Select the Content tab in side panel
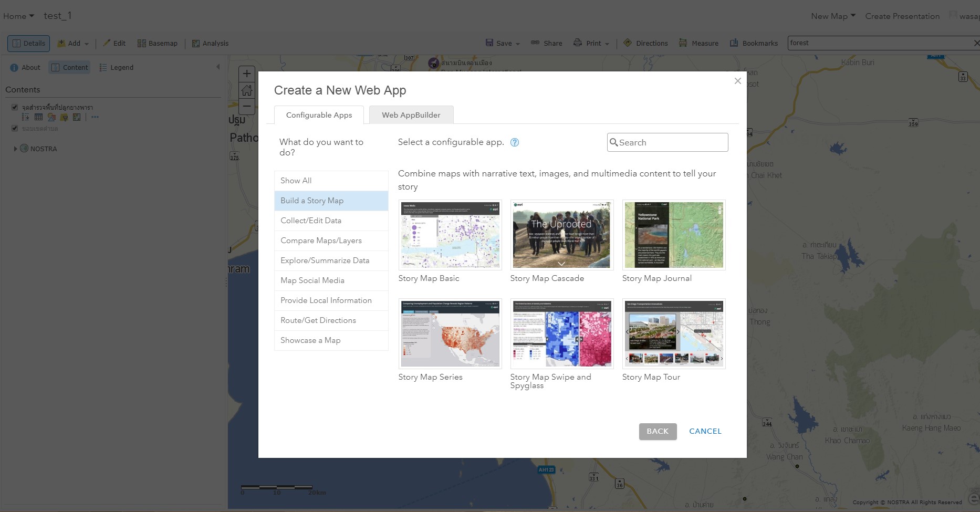Screen dimensions: 980x512 click(x=69, y=67)
